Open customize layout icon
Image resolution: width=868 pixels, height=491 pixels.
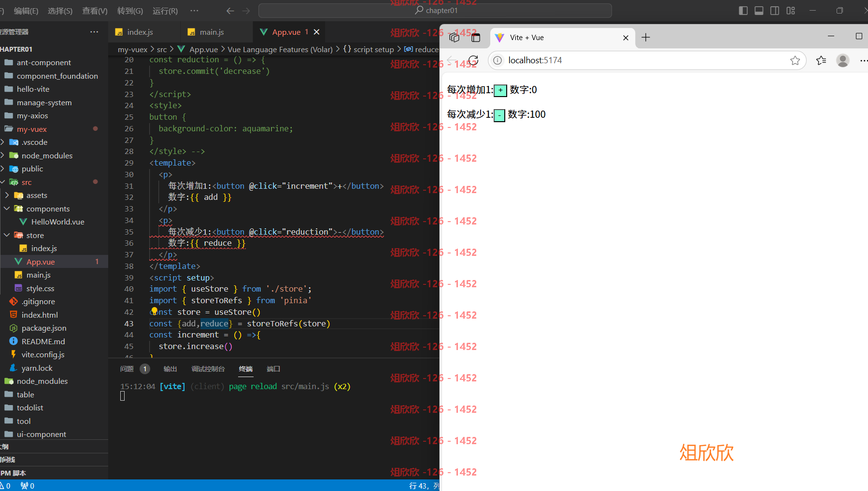coord(791,11)
